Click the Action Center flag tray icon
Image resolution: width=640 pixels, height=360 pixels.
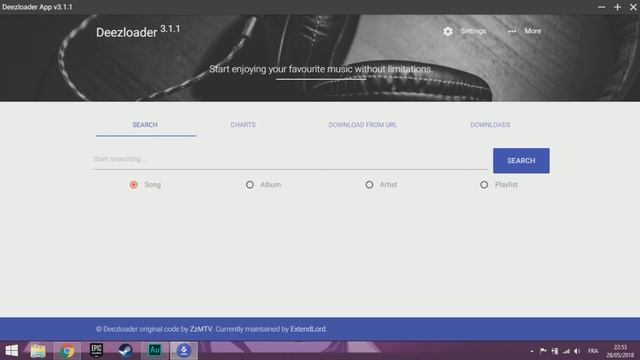(543, 351)
